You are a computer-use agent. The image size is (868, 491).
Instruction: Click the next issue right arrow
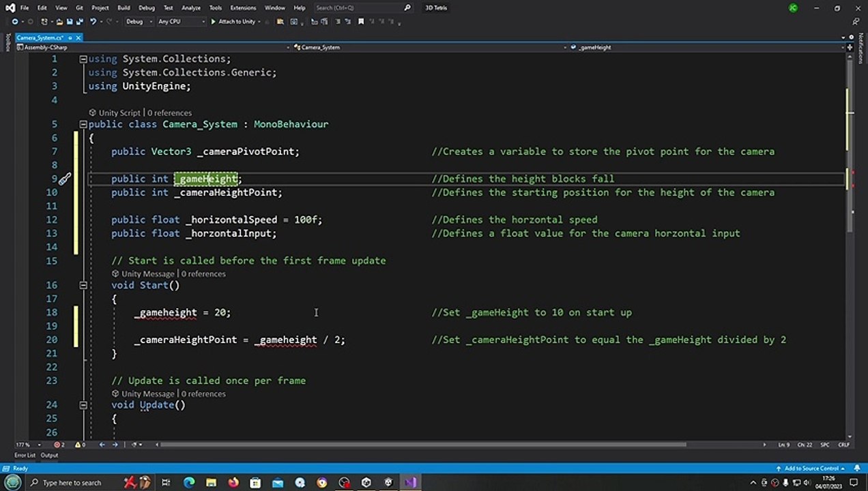point(115,445)
